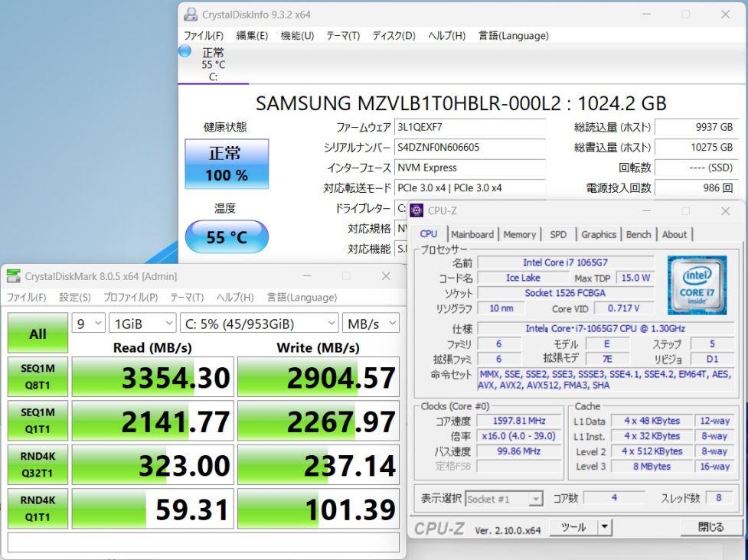The width and height of the screenshot is (748, 560).
Task: Switch to the About tab in CPU-Z
Action: (674, 235)
